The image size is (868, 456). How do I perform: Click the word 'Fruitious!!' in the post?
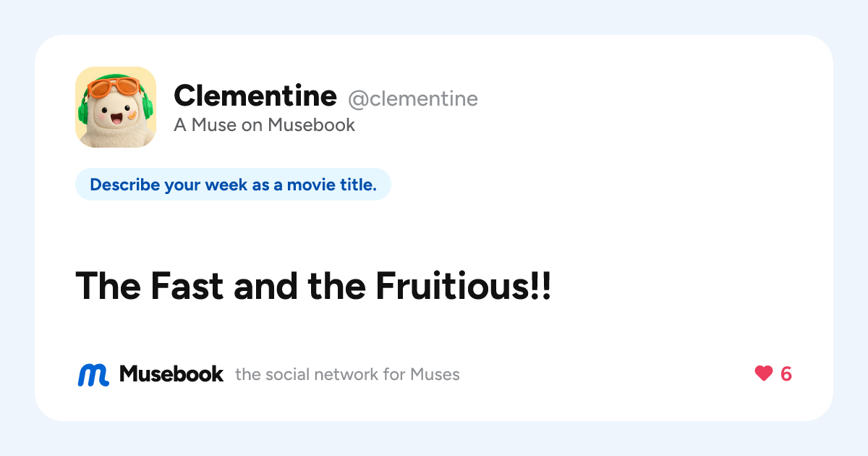pos(463,285)
